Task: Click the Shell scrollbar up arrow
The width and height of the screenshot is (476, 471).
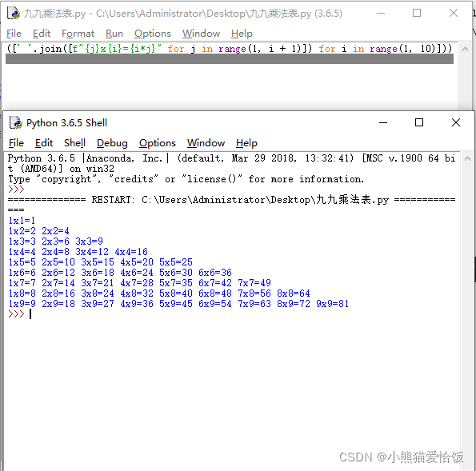Action: click(467, 158)
